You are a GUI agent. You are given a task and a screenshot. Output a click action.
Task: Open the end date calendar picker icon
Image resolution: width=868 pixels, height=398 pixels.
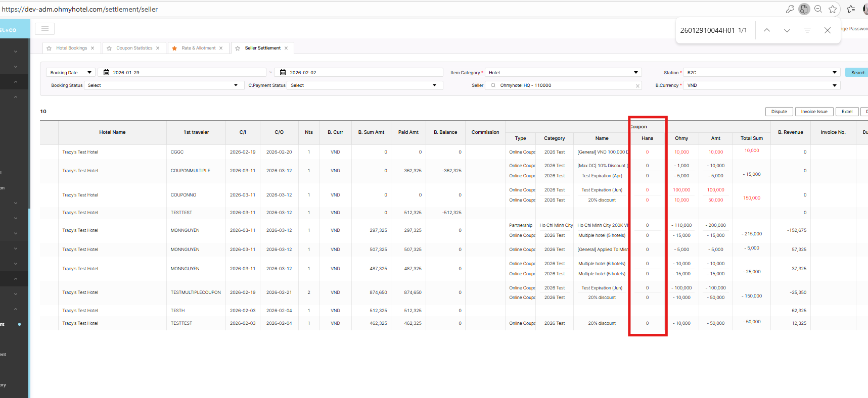pyautogui.click(x=283, y=73)
